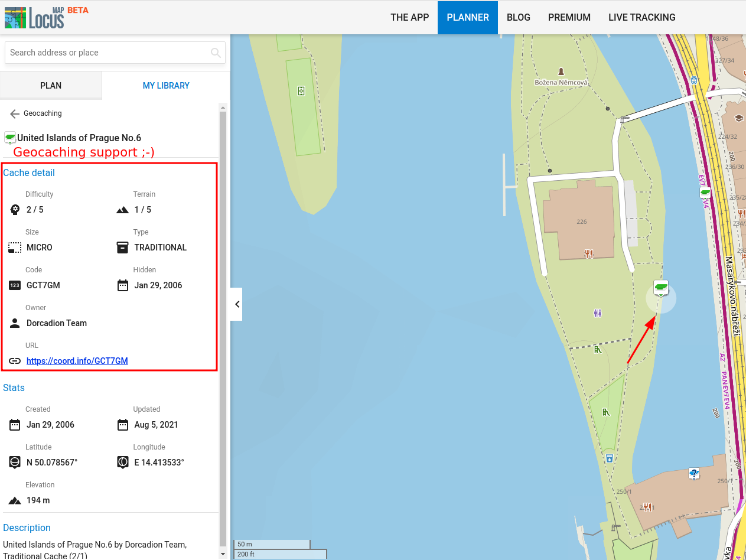Open the coord.info/GCT7GM link

pos(77,361)
